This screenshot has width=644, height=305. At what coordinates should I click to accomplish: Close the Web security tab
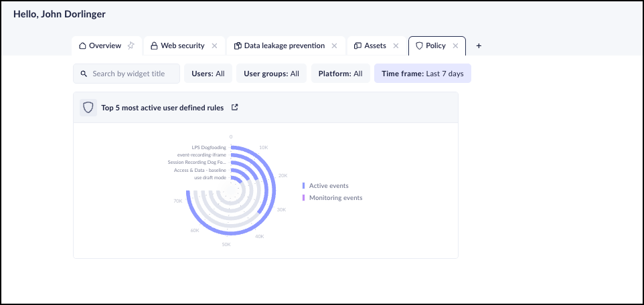[214, 46]
